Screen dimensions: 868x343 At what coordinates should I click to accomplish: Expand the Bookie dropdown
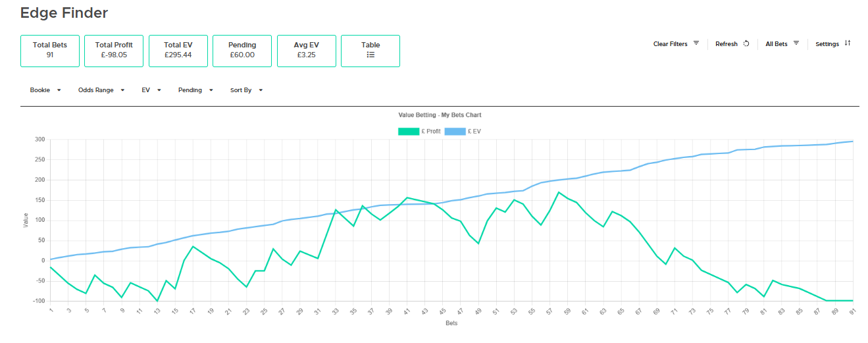coord(45,90)
